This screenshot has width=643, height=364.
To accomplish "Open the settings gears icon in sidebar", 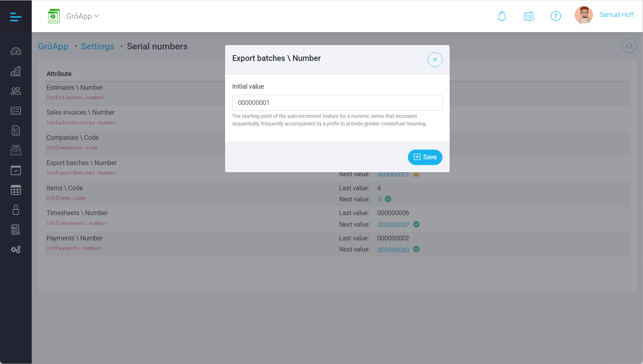I will pos(16,249).
